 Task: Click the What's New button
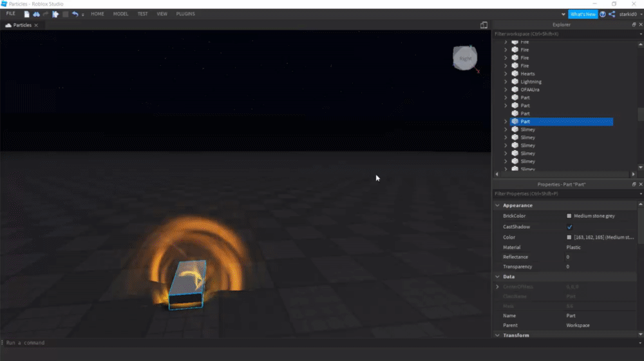[583, 14]
